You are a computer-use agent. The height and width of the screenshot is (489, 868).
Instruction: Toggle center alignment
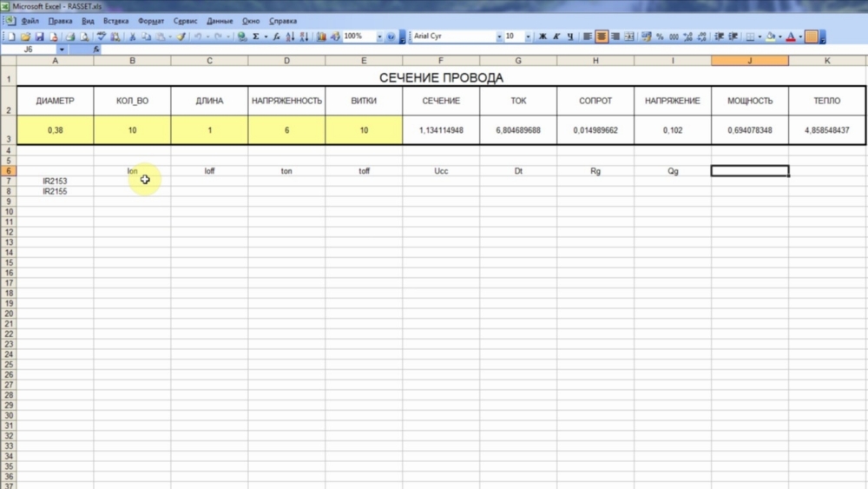[x=602, y=36]
